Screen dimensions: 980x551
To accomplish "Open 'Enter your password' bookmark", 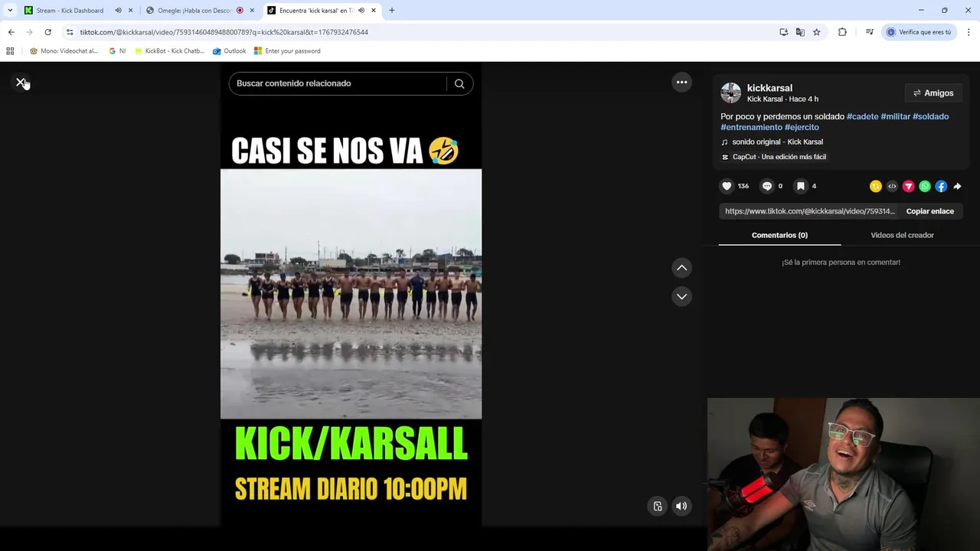I will pyautogui.click(x=287, y=51).
